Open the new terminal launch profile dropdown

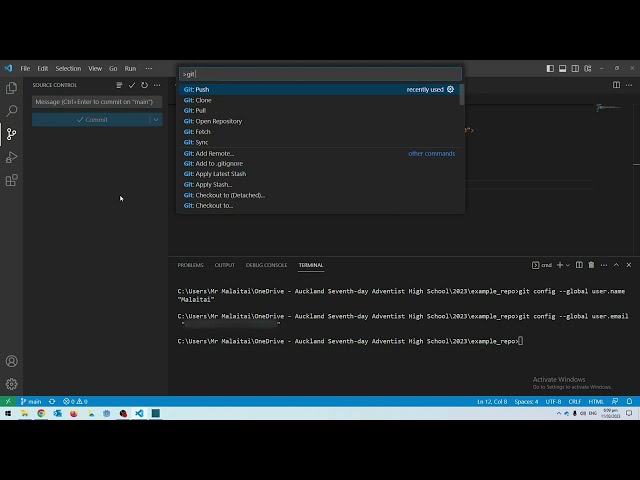coord(568,265)
